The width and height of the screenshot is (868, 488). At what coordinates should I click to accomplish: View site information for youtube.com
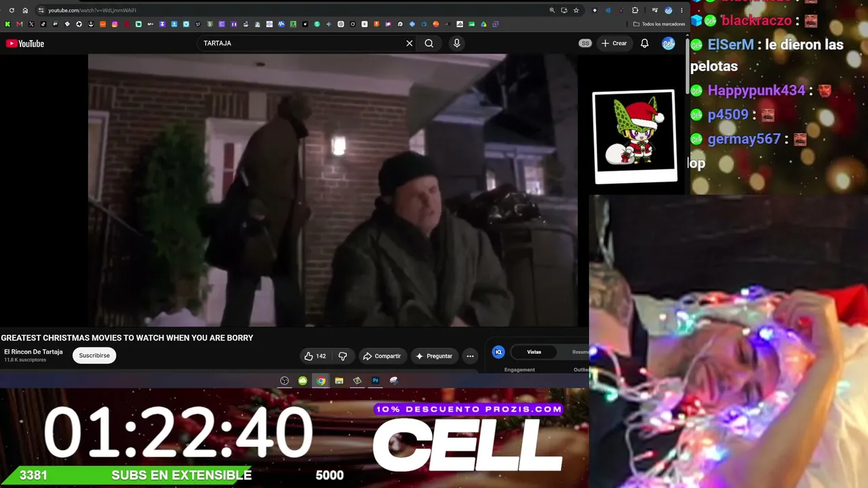click(41, 10)
